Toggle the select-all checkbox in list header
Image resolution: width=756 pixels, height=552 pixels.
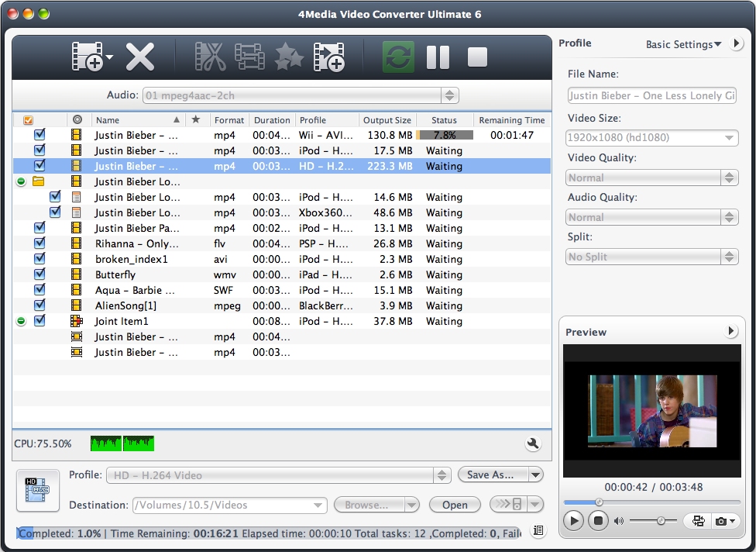(x=29, y=120)
